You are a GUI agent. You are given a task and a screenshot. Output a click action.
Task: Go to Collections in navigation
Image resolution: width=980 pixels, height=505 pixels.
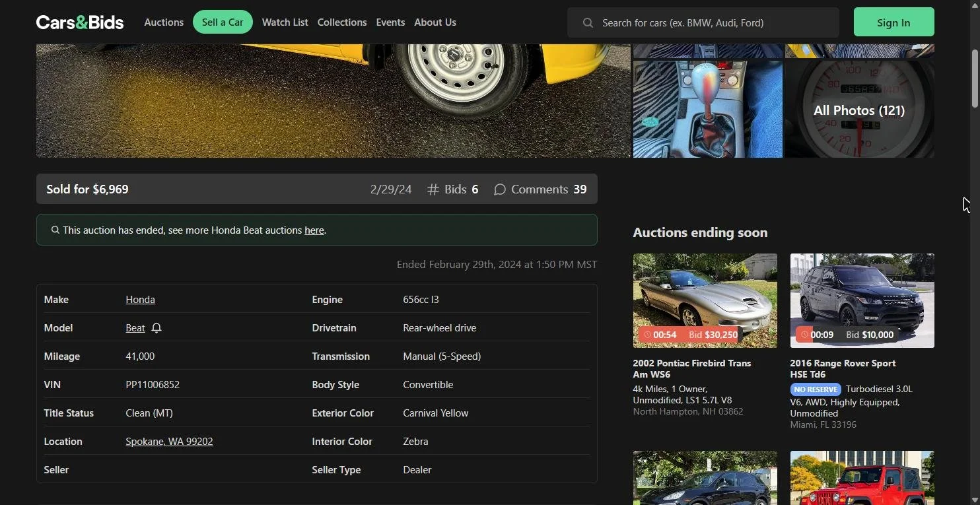point(342,22)
